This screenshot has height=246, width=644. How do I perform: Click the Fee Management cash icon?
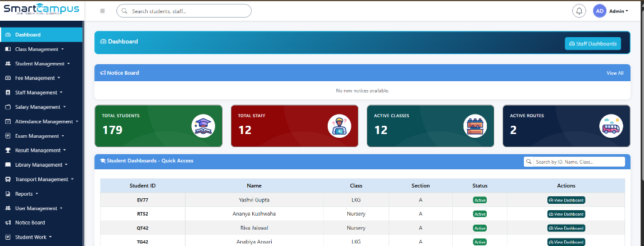tap(8, 78)
